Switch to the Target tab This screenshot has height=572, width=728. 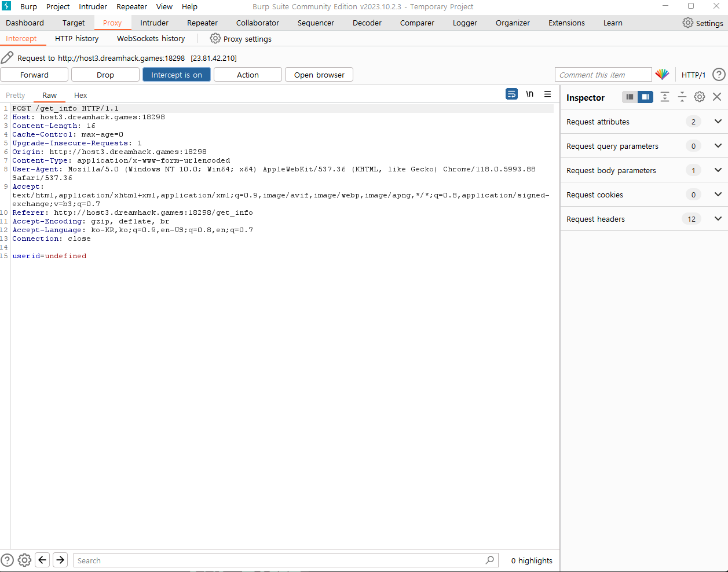click(74, 23)
